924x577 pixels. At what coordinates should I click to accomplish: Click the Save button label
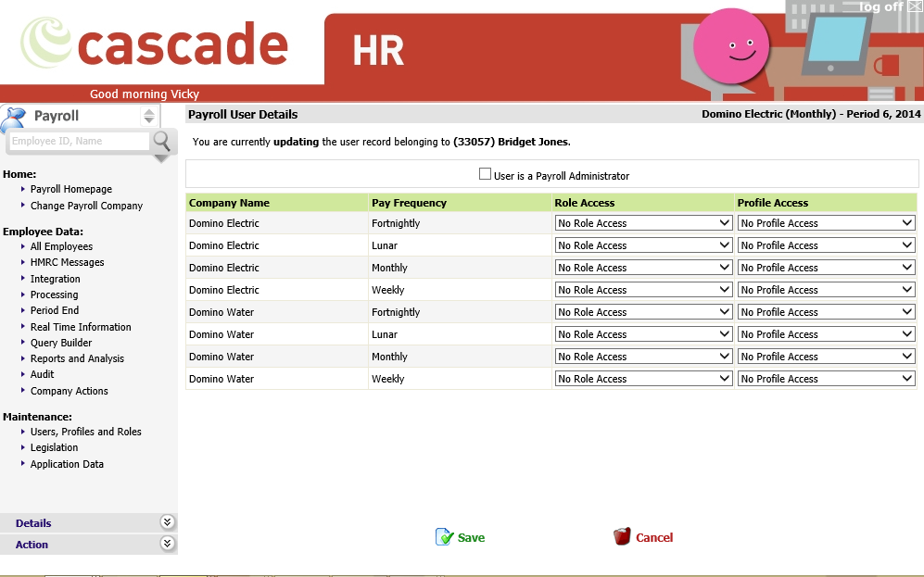pyautogui.click(x=472, y=537)
